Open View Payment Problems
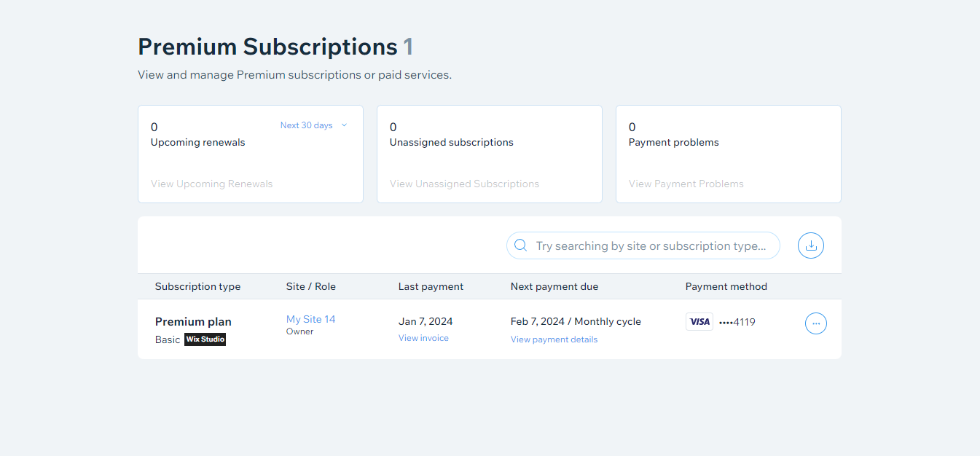 pos(686,184)
